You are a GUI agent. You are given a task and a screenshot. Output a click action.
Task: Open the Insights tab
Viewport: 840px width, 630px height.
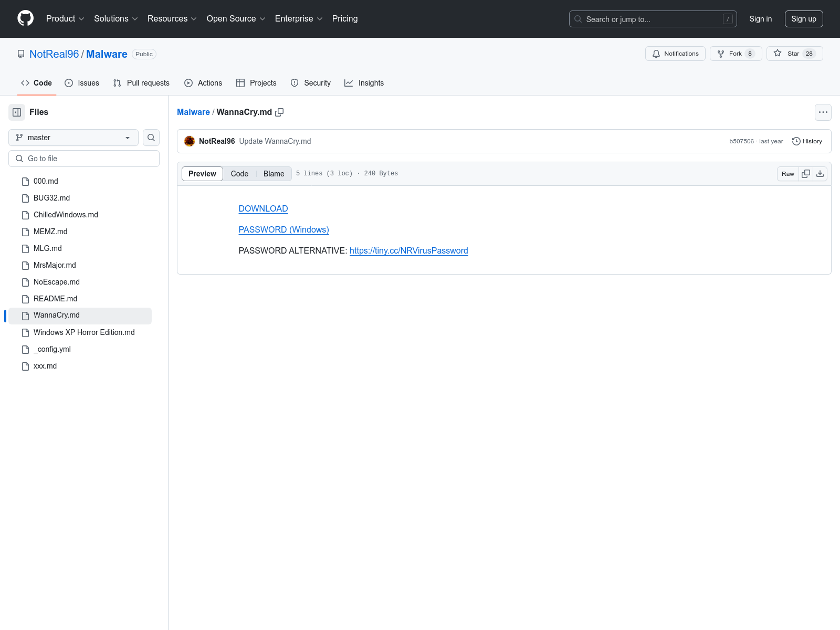tap(364, 83)
